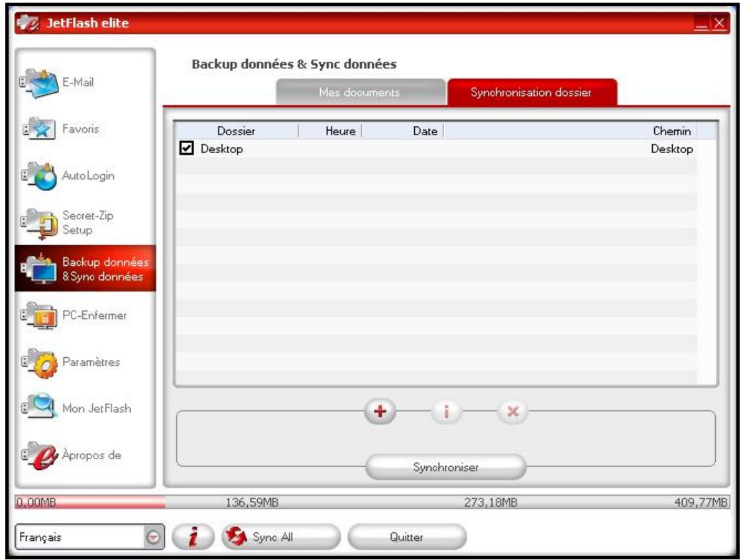Switch to the Mes documents tab
Screen dimensions: 741x560
point(361,92)
